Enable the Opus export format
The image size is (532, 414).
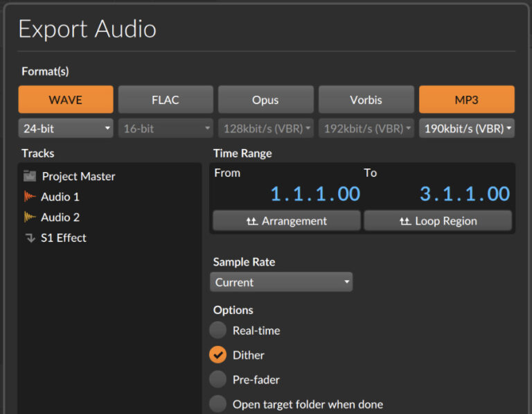click(x=266, y=99)
